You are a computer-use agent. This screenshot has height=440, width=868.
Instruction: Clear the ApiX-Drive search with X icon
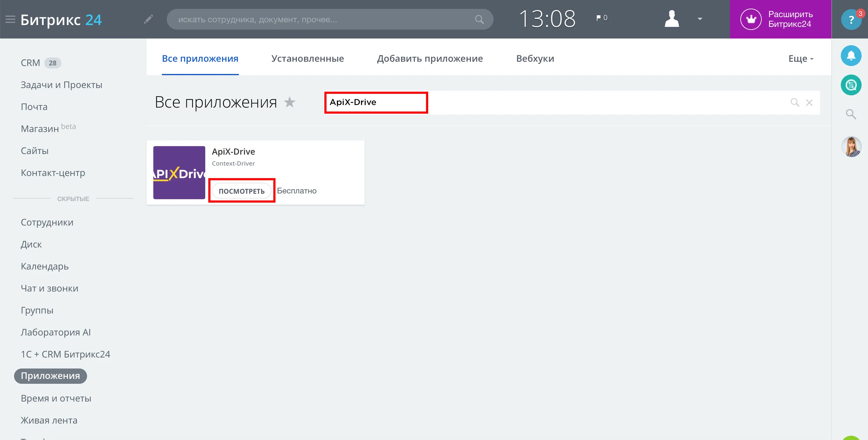(x=809, y=102)
